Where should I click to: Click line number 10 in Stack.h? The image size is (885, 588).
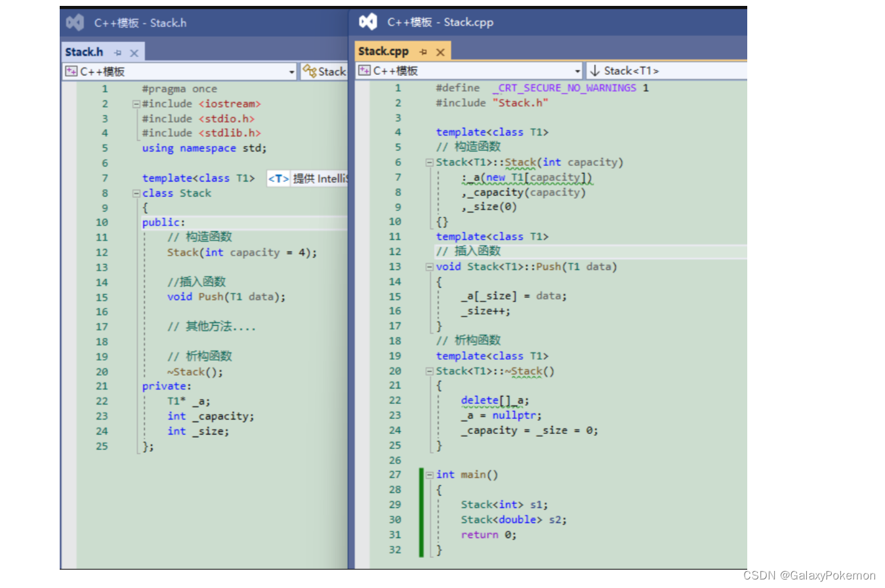pos(102,223)
